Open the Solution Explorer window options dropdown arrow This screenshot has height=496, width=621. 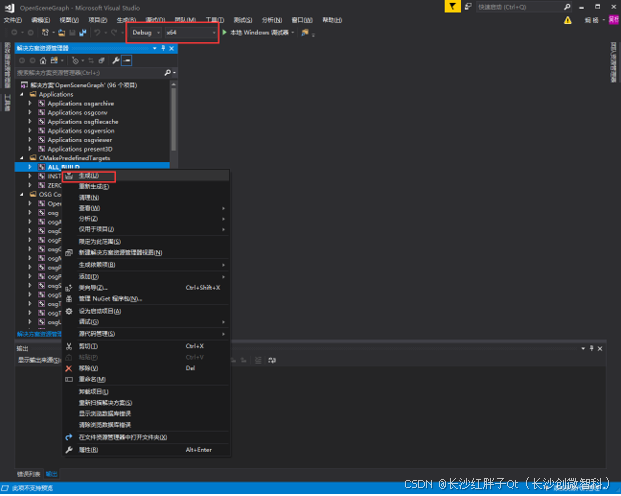click(154, 48)
